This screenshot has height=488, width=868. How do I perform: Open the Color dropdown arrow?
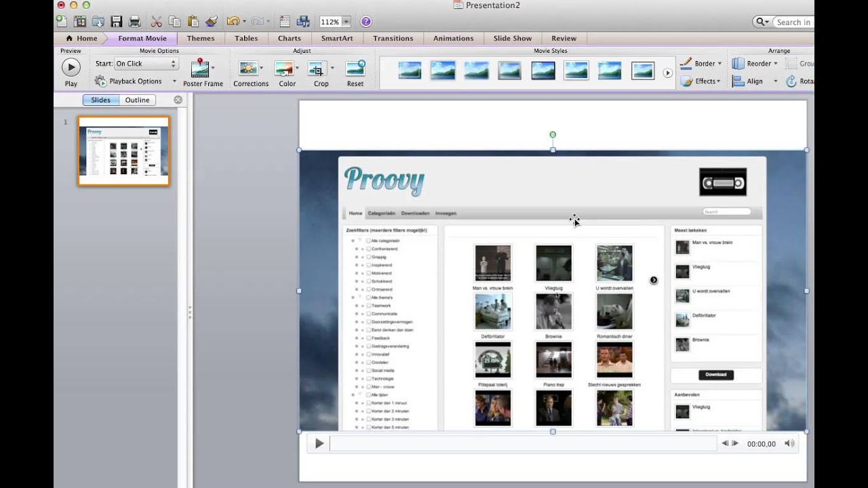[297, 68]
